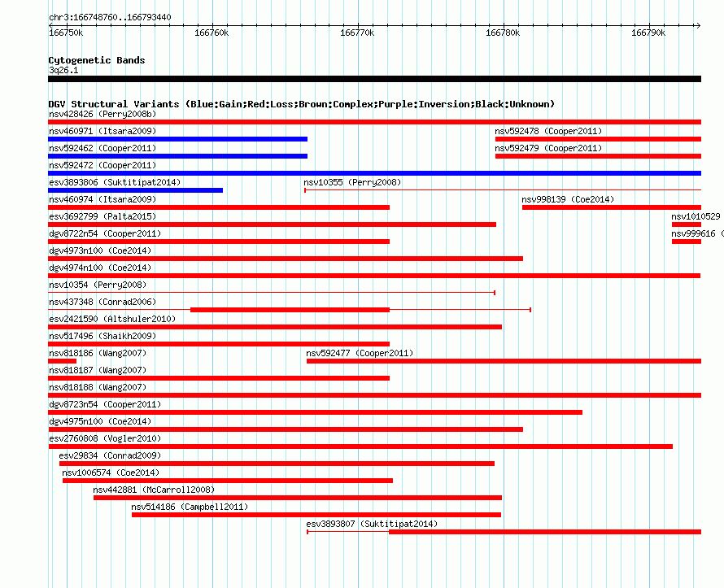Select the nsv592472 (Cooper2011) label

[102, 165]
